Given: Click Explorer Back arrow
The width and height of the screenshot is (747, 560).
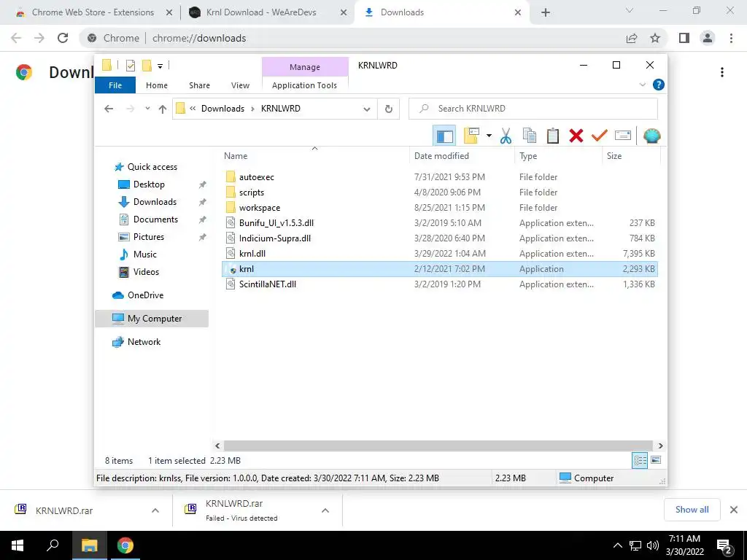Looking at the screenshot, I should click(109, 109).
